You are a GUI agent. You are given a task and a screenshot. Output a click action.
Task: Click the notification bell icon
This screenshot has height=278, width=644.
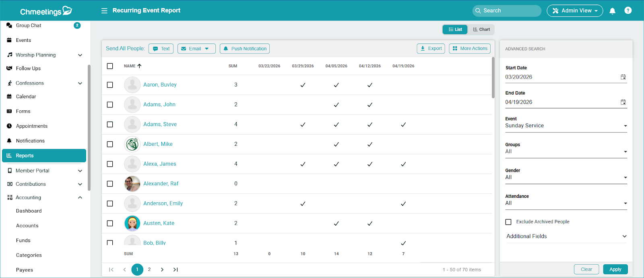pyautogui.click(x=612, y=11)
